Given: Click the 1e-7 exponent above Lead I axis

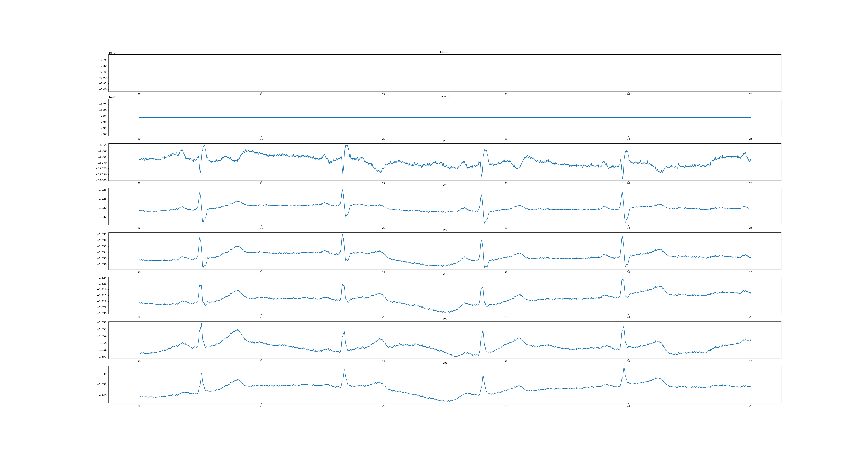Looking at the screenshot, I should point(112,53).
